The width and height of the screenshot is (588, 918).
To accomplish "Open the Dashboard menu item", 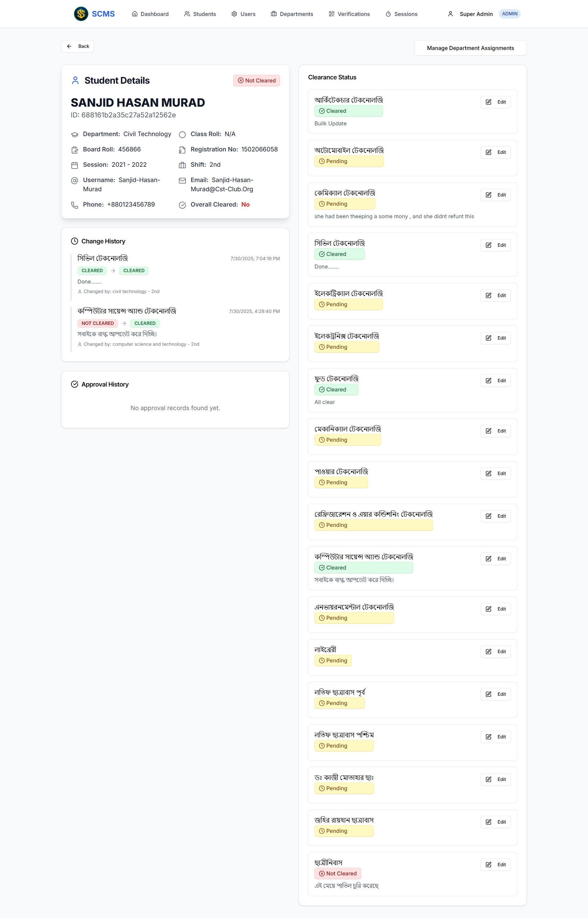I will click(150, 14).
